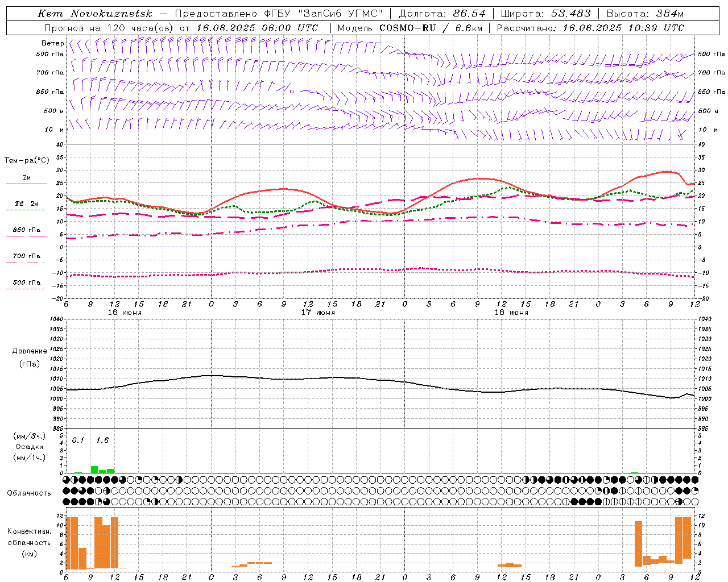Screen dimensions: 728x582
Task: Click the station name Kem_Novokuznetsk
Action: point(95,14)
